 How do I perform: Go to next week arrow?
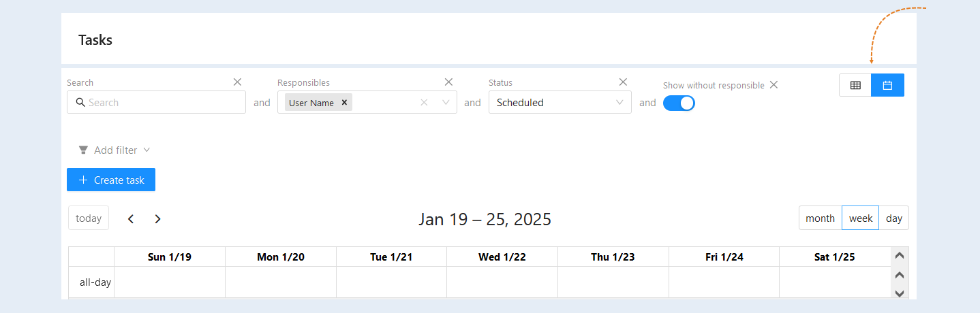157,218
